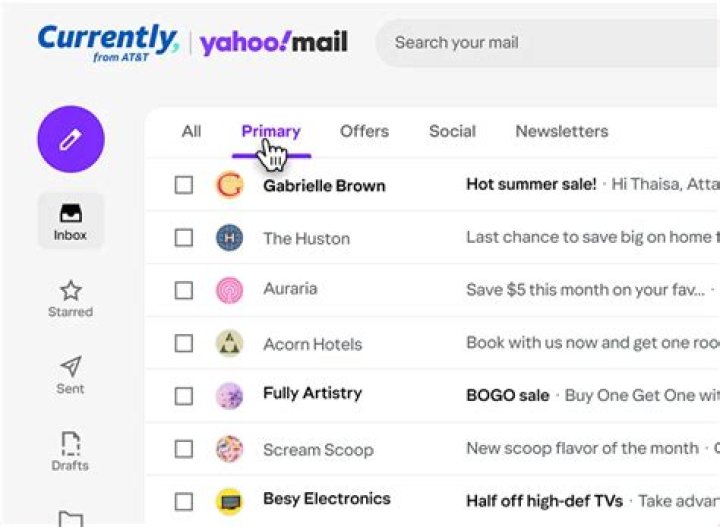Open the Hot summer sale email
Viewport: 720px width, 527px height.
[x=531, y=185]
